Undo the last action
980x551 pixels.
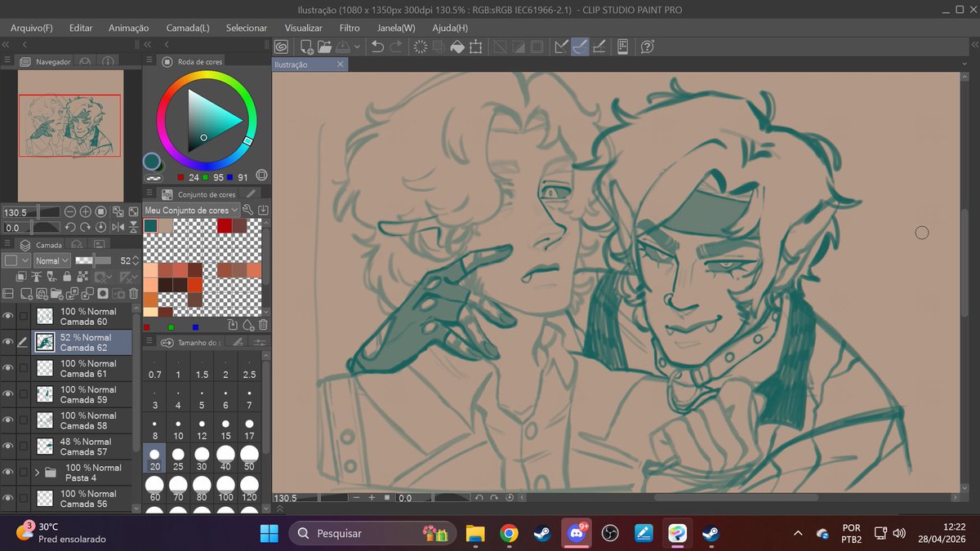pyautogui.click(x=377, y=47)
